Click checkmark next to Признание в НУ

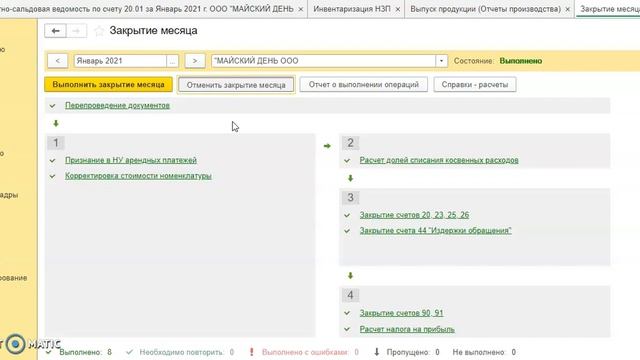pyautogui.click(x=52, y=160)
